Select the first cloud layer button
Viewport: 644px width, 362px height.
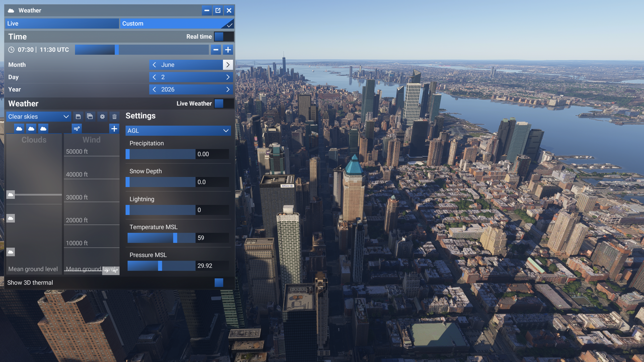[x=19, y=129]
